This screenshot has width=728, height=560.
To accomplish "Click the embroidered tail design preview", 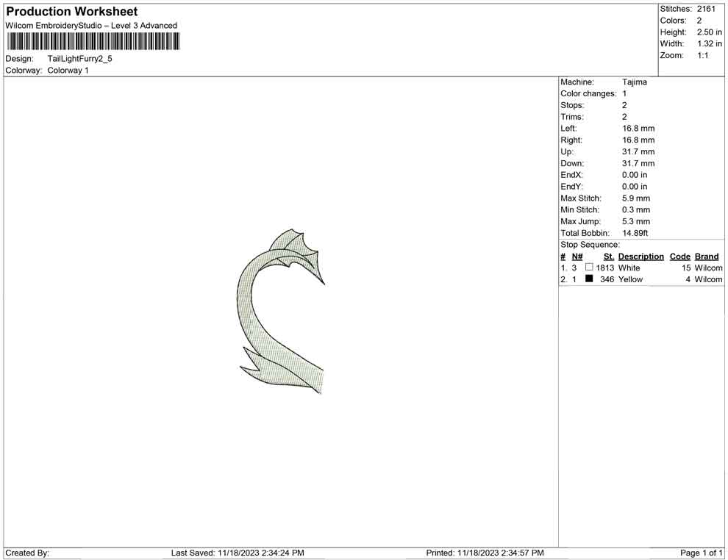I will point(281,312).
